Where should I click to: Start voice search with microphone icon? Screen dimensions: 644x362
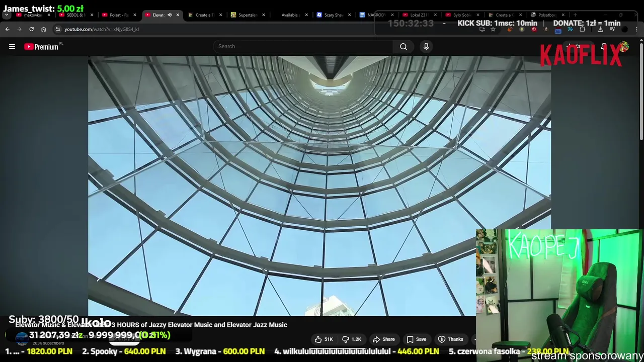[426, 47]
